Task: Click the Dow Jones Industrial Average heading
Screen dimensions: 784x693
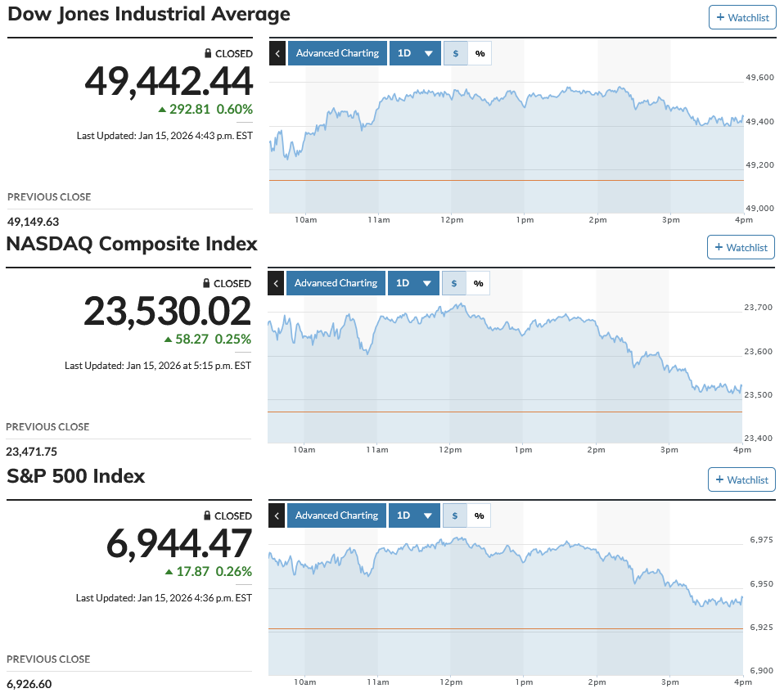Action: coord(149,14)
